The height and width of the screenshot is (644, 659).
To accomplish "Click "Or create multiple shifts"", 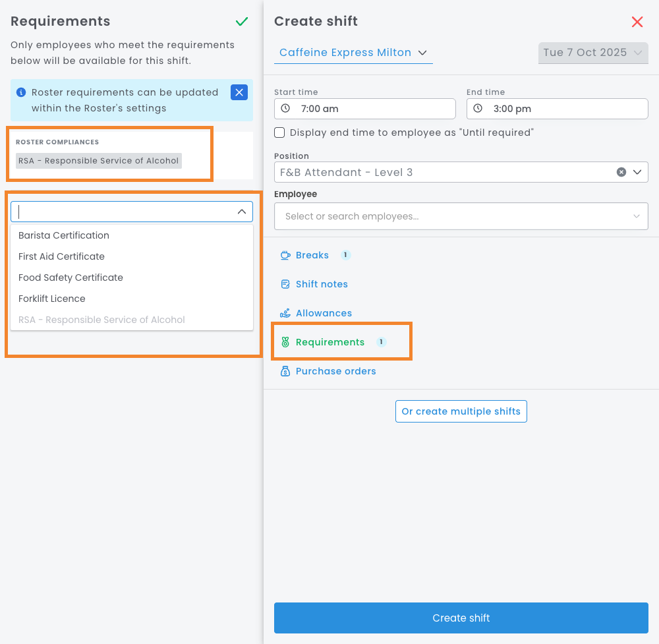I will (461, 411).
